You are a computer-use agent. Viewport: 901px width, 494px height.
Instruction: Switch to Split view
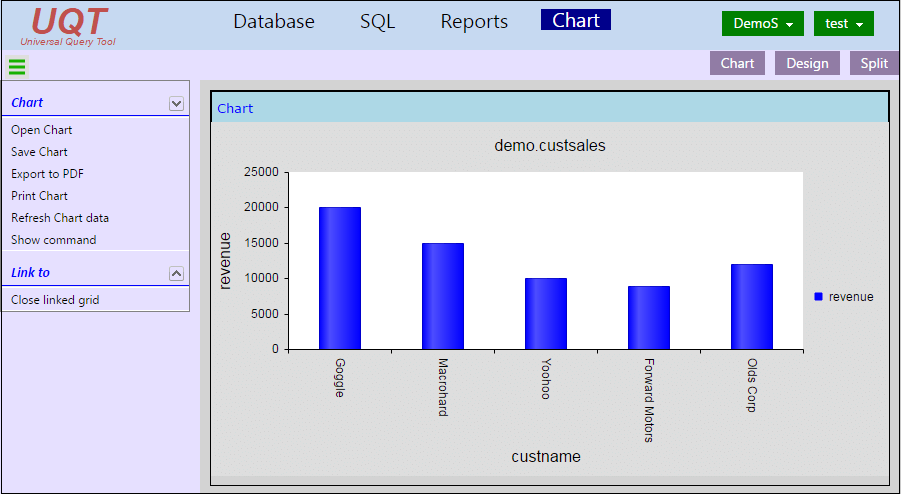coord(874,63)
